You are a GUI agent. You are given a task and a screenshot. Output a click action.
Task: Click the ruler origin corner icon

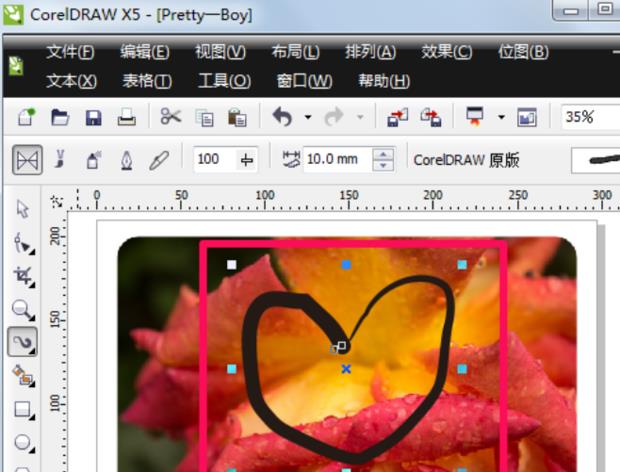point(57,202)
